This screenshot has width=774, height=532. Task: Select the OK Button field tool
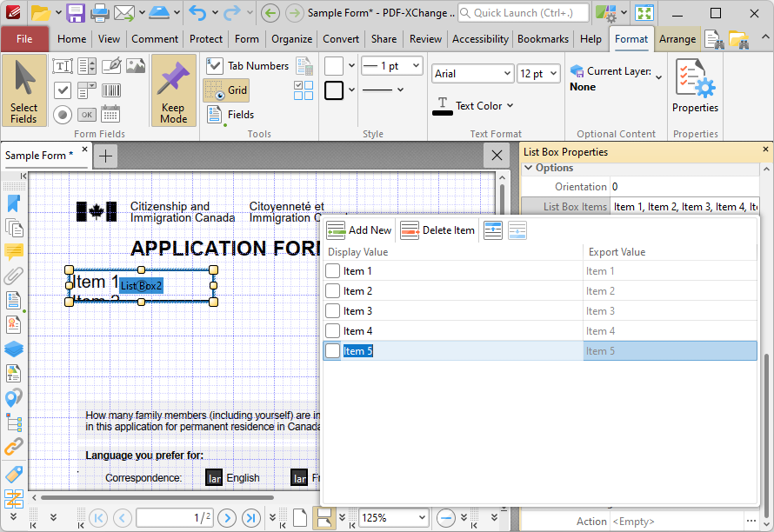[x=86, y=115]
